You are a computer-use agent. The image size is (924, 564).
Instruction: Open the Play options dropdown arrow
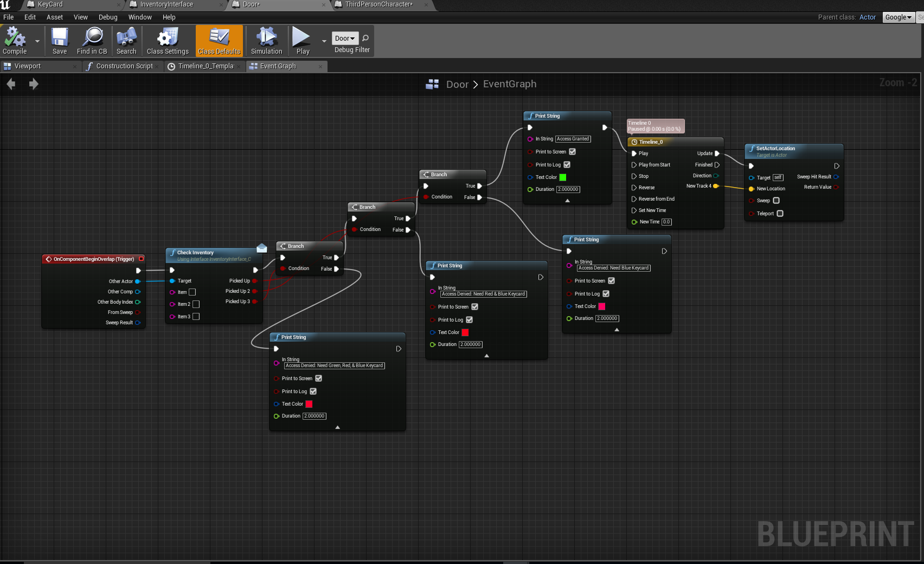[x=324, y=41]
